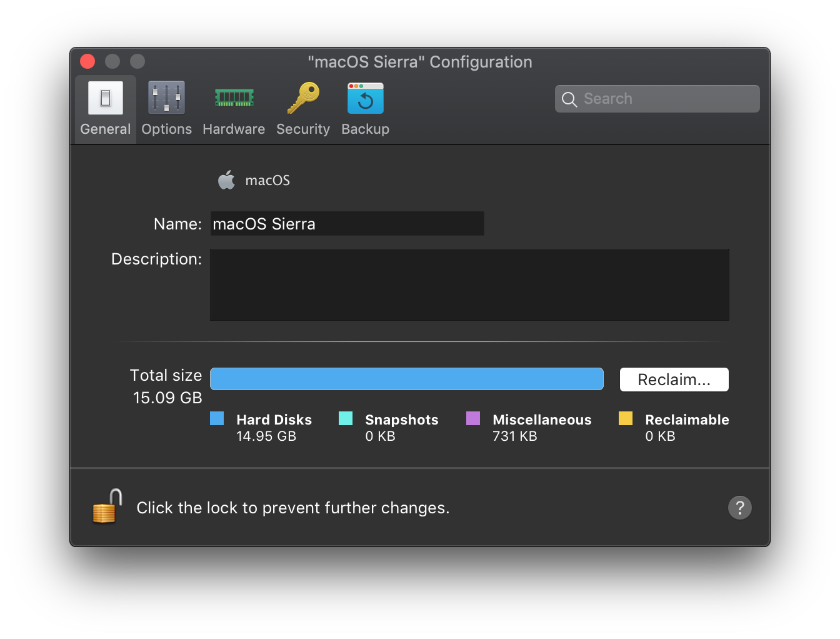
Task: Select the General settings icon
Action: (105, 98)
